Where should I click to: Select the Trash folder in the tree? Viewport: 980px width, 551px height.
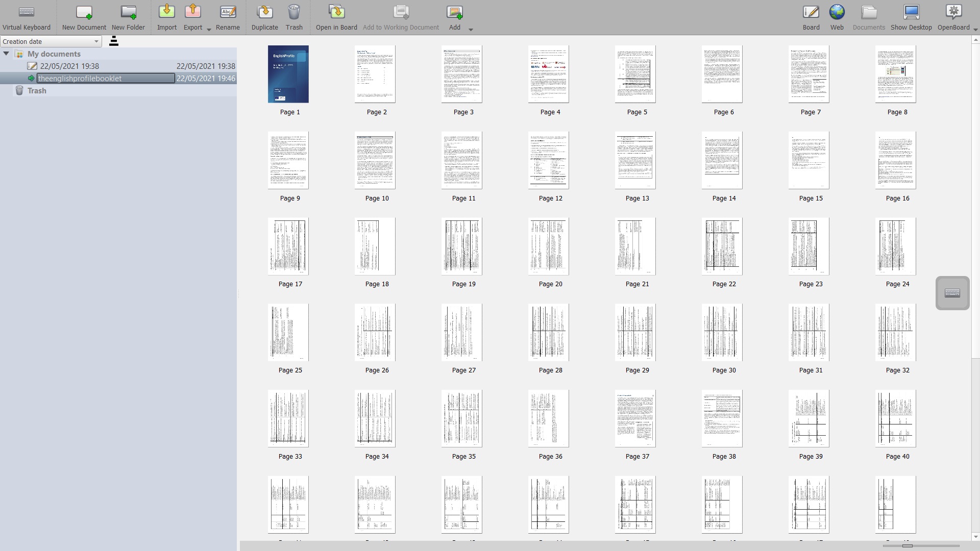coord(37,90)
